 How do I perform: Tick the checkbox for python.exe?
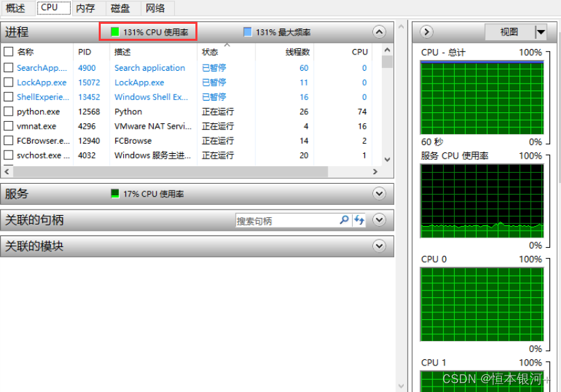pyautogui.click(x=9, y=112)
